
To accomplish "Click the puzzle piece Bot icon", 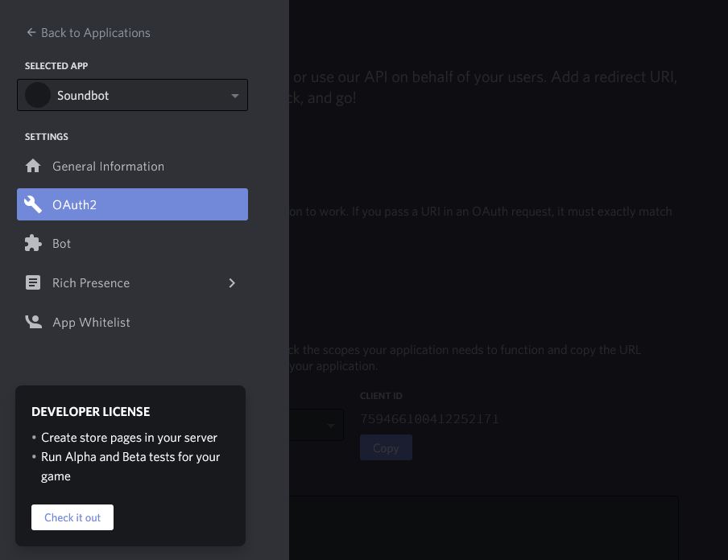I will click(x=33, y=243).
